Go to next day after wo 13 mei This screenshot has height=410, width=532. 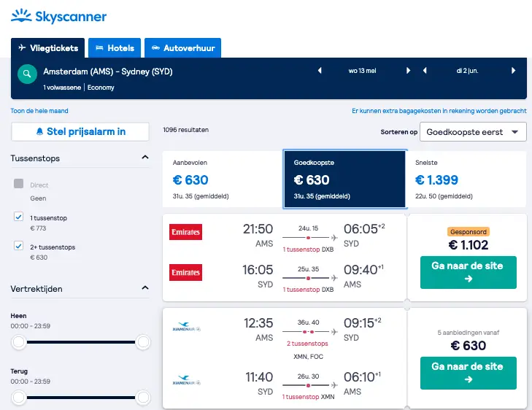click(408, 71)
